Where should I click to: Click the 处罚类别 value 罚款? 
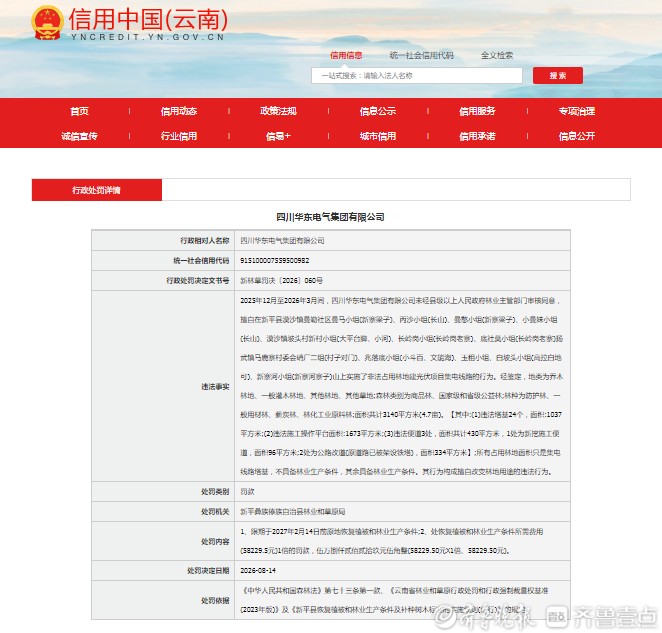tap(247, 492)
